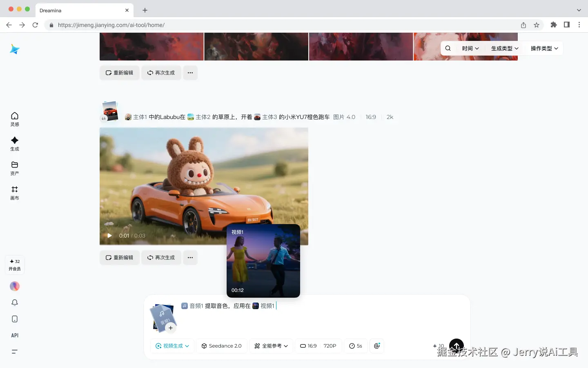588x368 pixels.
Task: Play the Labubu car video
Action: tap(109, 236)
